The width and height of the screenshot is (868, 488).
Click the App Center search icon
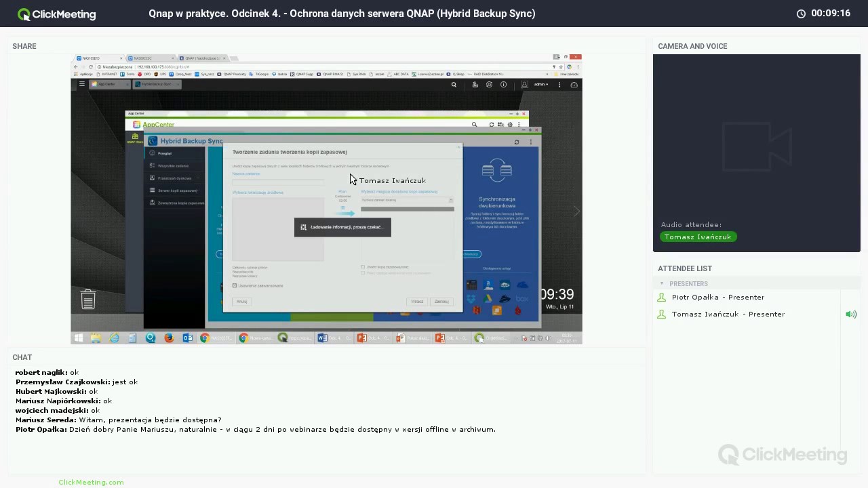(x=474, y=125)
